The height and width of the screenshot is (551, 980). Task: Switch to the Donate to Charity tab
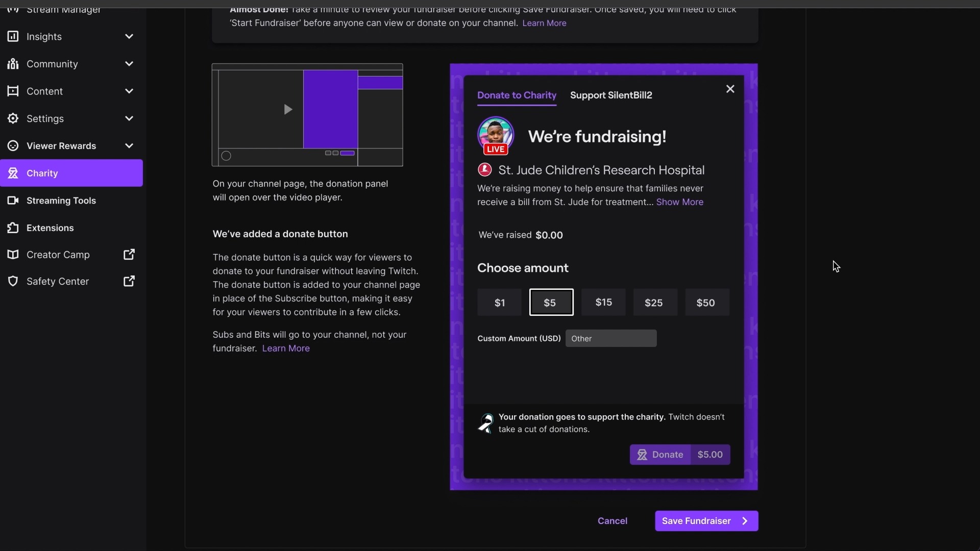point(516,95)
